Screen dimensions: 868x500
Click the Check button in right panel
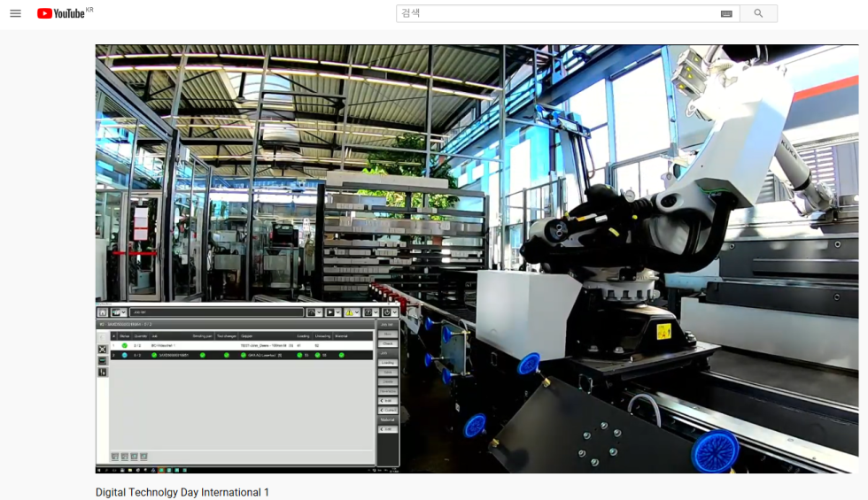coord(388,343)
